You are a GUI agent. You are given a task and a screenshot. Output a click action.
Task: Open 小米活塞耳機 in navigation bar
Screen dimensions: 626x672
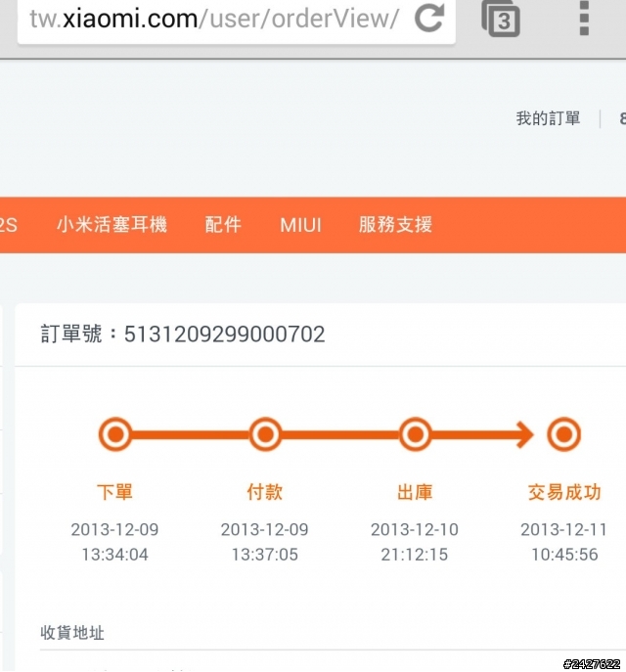tap(112, 225)
